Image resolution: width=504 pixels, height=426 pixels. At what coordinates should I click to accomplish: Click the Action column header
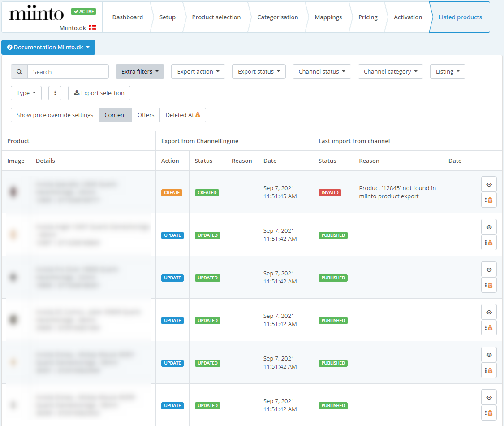click(x=170, y=161)
